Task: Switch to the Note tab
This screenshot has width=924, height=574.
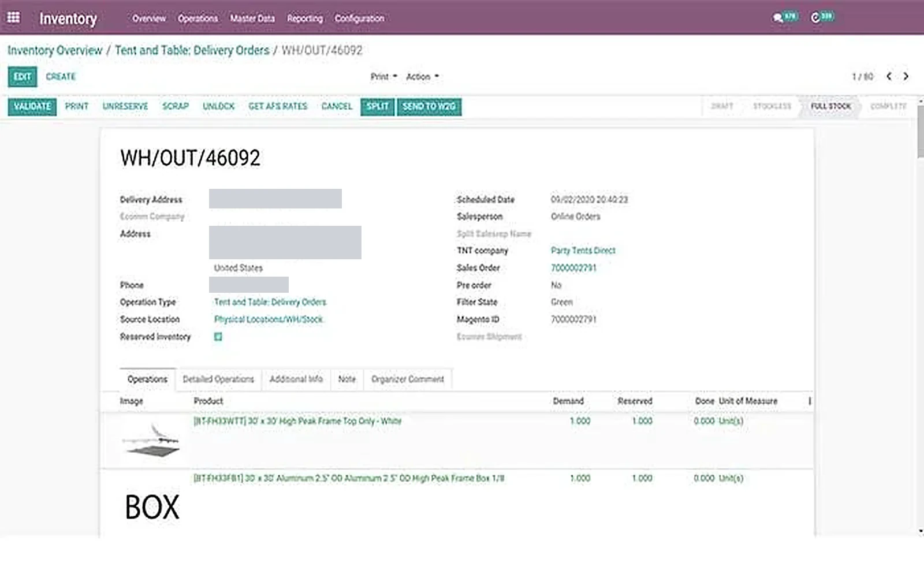Action: point(347,379)
